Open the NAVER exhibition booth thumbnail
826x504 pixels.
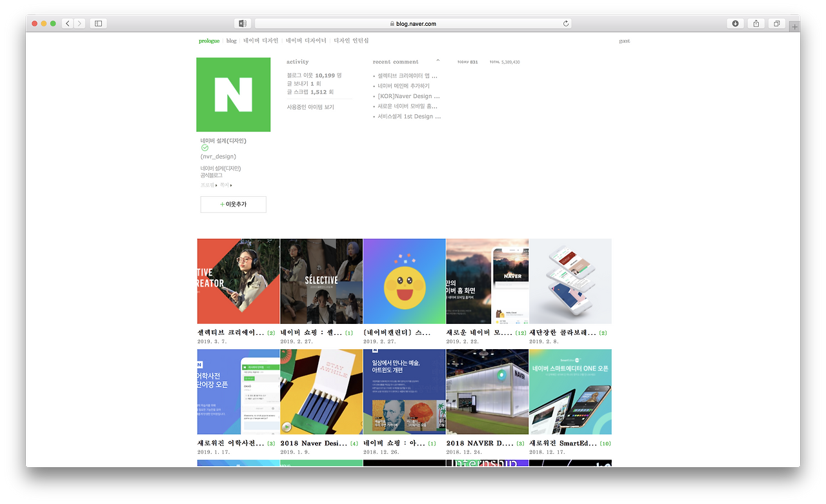(487, 392)
